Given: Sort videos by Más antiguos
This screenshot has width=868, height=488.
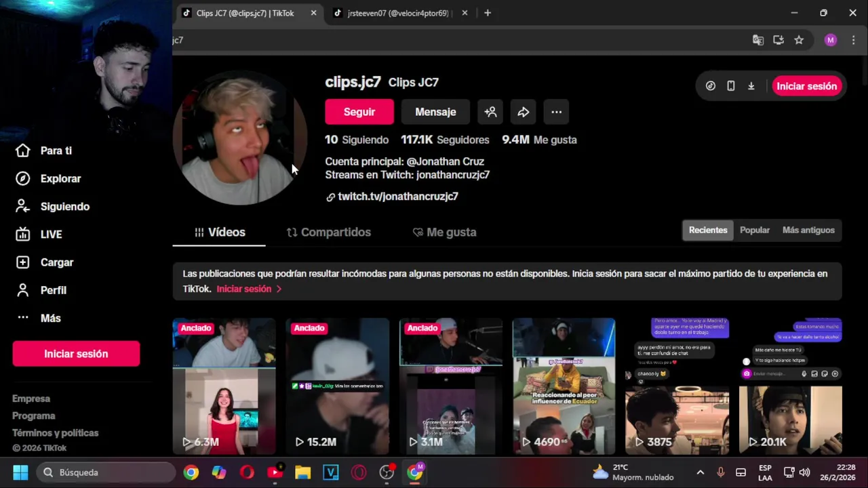Looking at the screenshot, I should pos(808,230).
